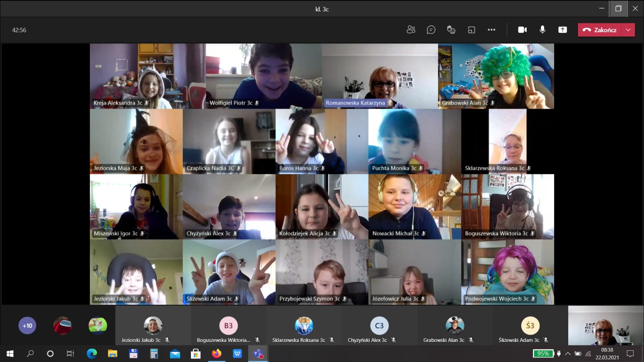
Task: Select the red Among Us avatar participant
Action: 62,326
